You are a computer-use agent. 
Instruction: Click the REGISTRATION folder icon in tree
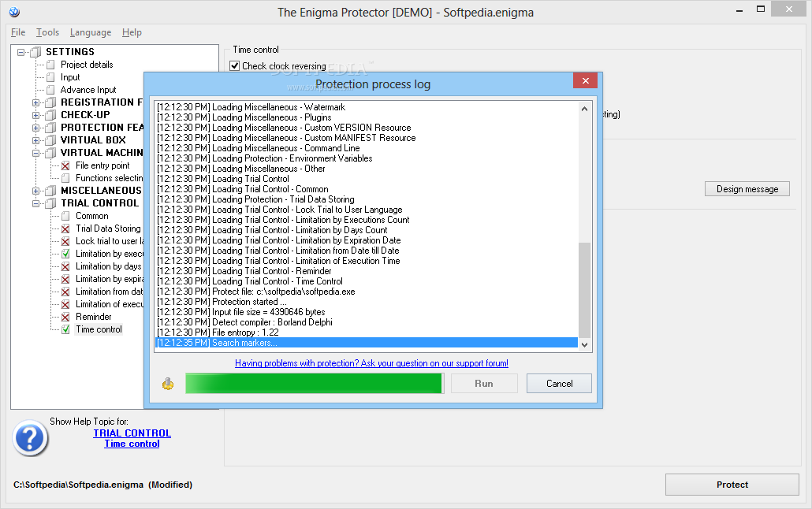click(x=50, y=102)
